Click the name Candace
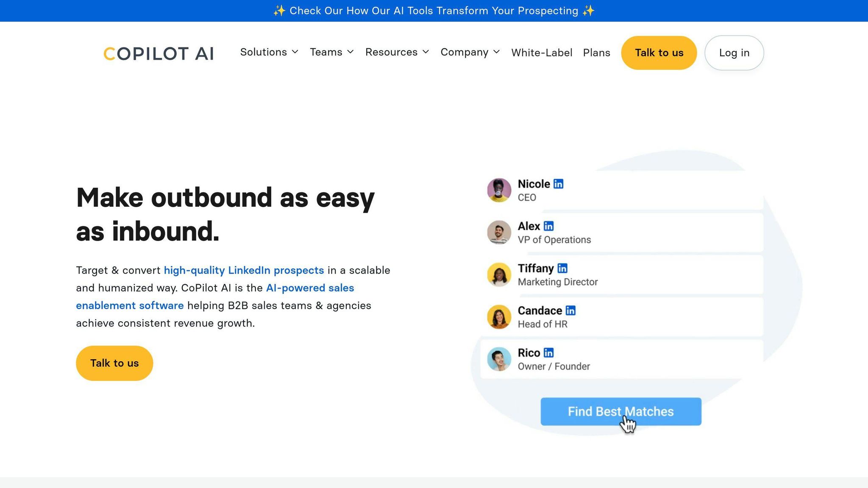The height and width of the screenshot is (488, 868). coord(540,311)
